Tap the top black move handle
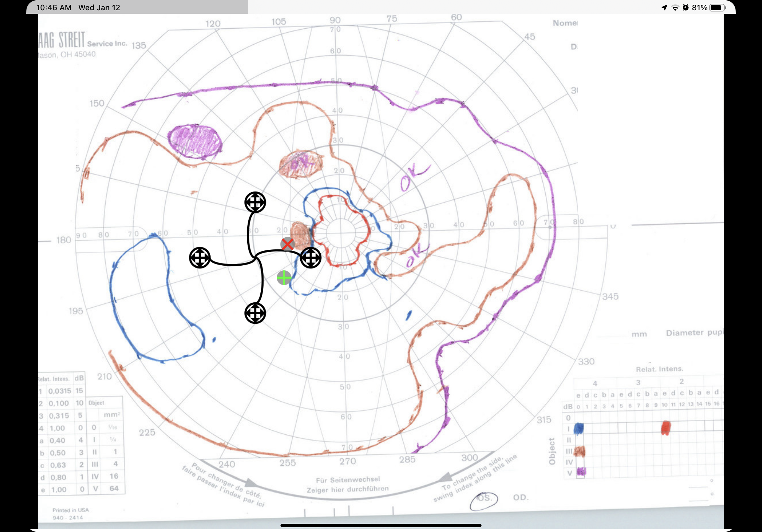Screen dimensions: 762x532 [x=255, y=202]
